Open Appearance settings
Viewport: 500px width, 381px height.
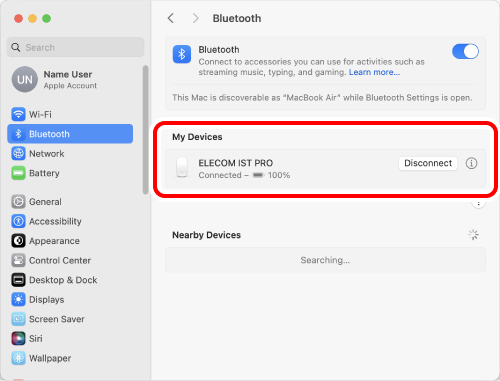coord(70,241)
